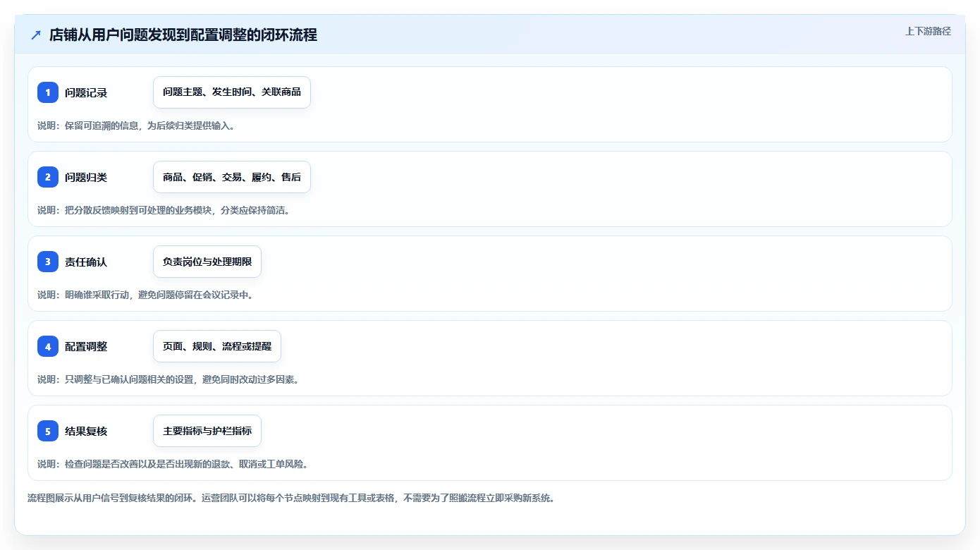Click the 配置调整 step title
The height and width of the screenshot is (550, 980).
coord(86,346)
